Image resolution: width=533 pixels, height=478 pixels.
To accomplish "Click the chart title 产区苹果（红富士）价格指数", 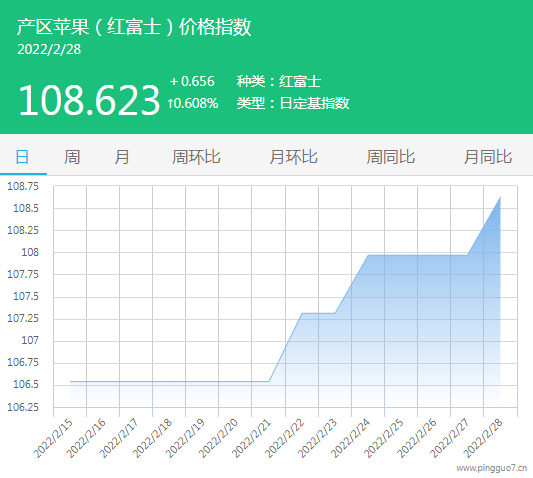I will 134,27.
